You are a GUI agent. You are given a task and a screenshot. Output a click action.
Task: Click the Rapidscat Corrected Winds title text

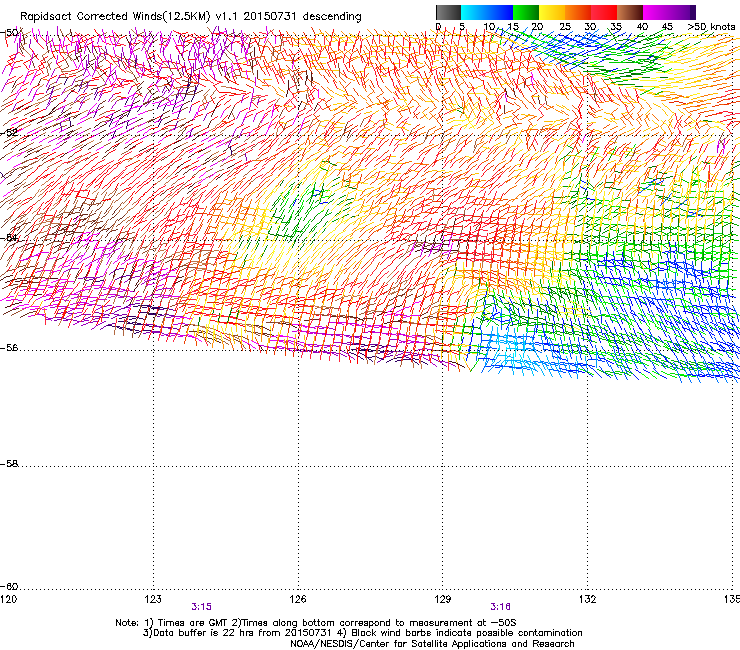(x=191, y=17)
